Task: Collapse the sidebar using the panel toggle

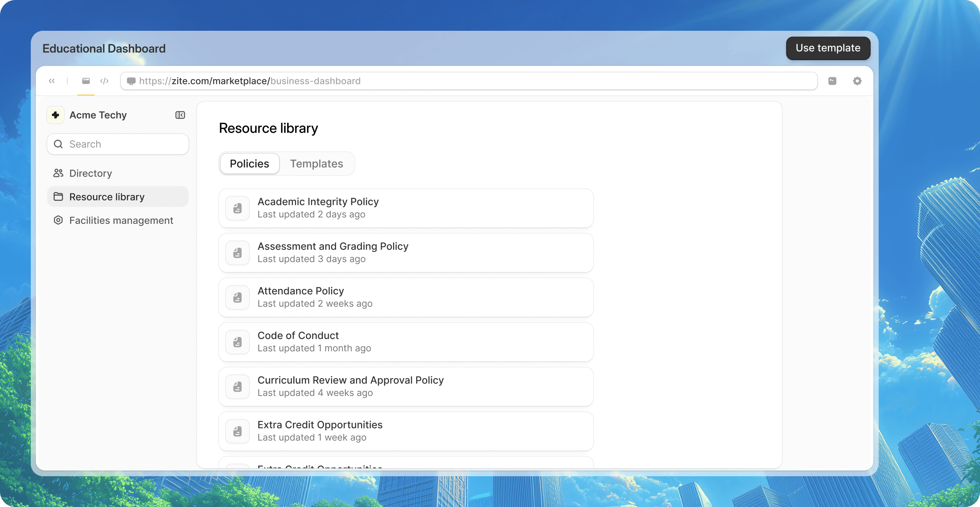Action: click(x=180, y=115)
